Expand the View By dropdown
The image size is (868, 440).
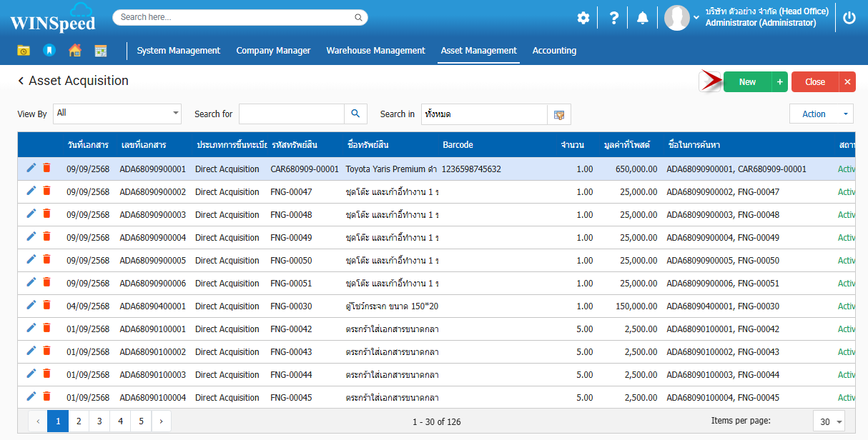click(x=176, y=114)
